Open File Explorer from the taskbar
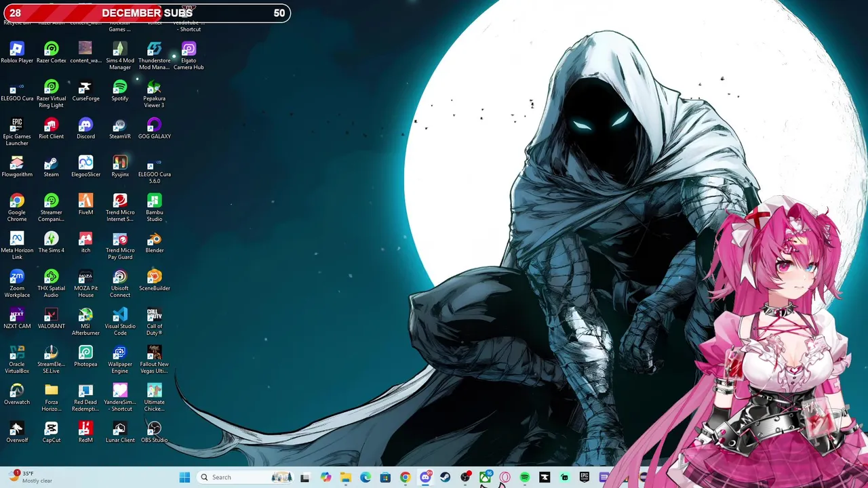This screenshot has width=868, height=488. coord(346,477)
